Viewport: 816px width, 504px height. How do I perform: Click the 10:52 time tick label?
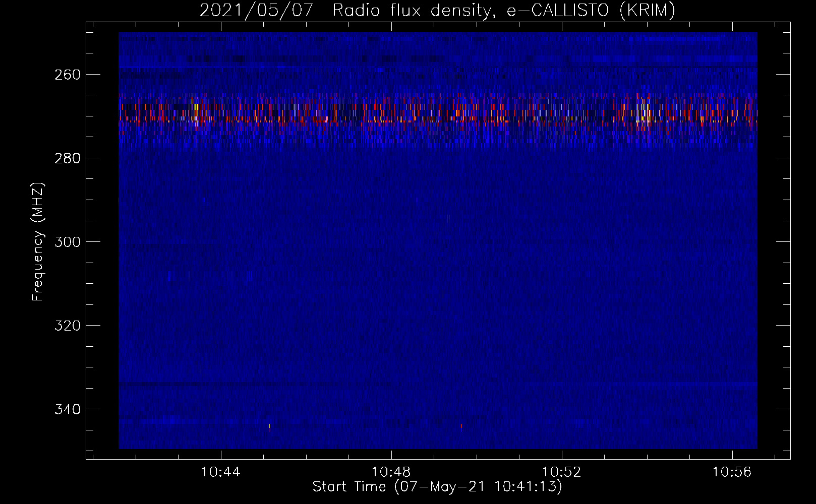click(x=562, y=472)
